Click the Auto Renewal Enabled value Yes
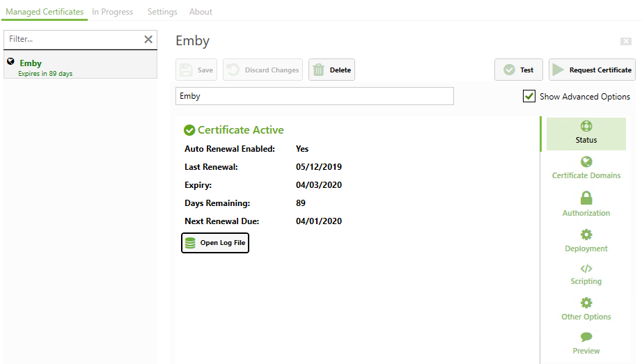Screen dimensions: 642x364 [302, 149]
